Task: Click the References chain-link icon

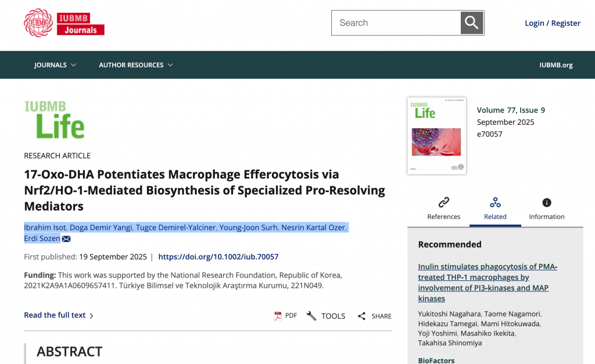Action: pyautogui.click(x=444, y=203)
